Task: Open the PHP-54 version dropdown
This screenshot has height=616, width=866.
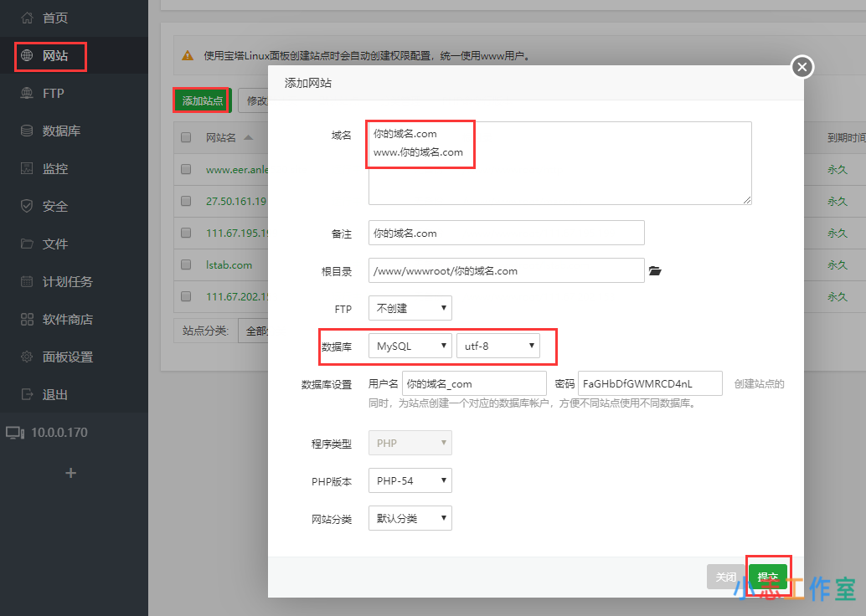Action: point(410,480)
